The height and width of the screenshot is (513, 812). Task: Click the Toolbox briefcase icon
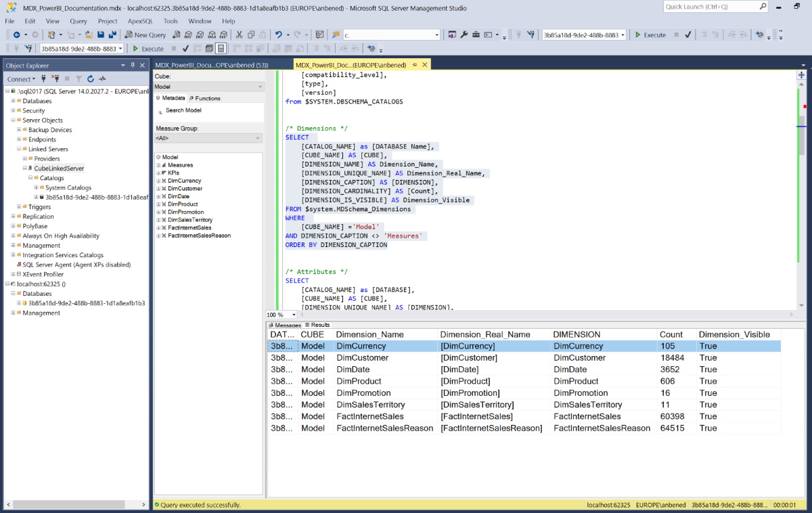click(x=476, y=35)
